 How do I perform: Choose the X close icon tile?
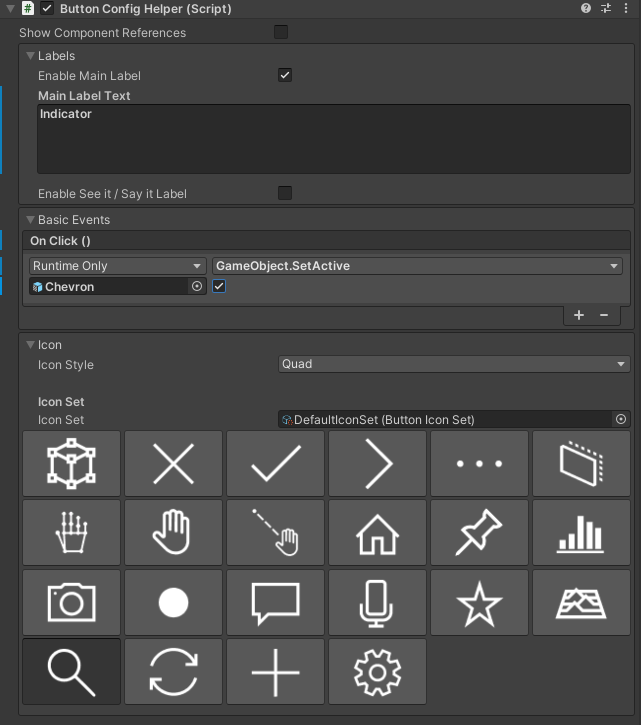tap(173, 463)
